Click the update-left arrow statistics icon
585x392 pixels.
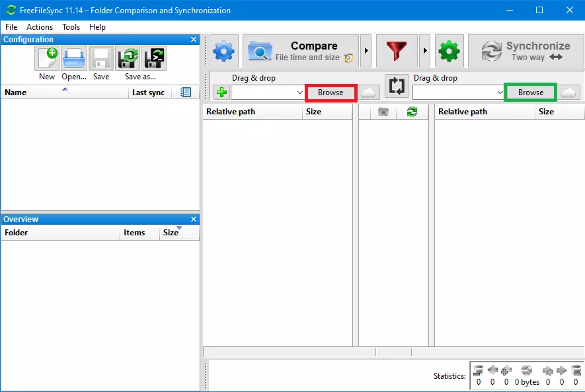(492, 370)
